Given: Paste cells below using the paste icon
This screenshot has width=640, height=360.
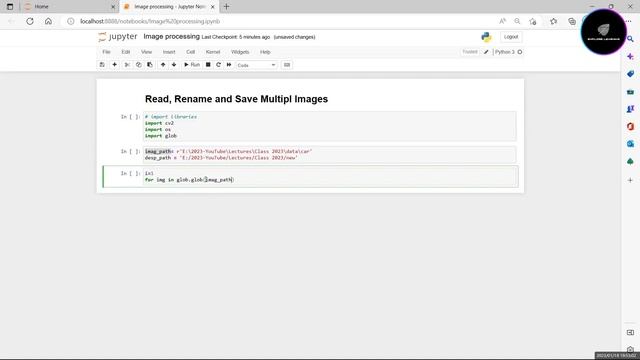Looking at the screenshot, I should click(x=150, y=65).
